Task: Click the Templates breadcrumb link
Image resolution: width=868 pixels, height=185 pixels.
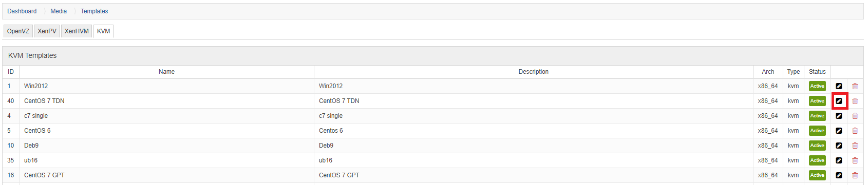Action: click(x=95, y=11)
